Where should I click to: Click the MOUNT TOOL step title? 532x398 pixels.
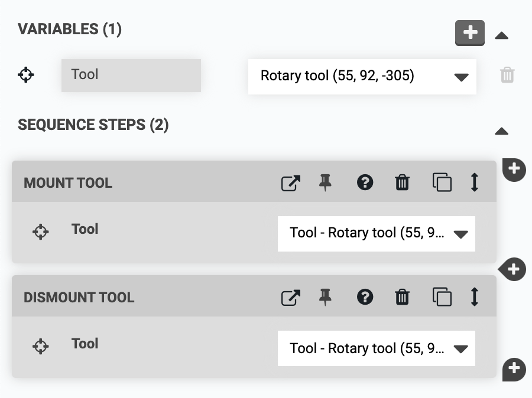[x=68, y=183]
